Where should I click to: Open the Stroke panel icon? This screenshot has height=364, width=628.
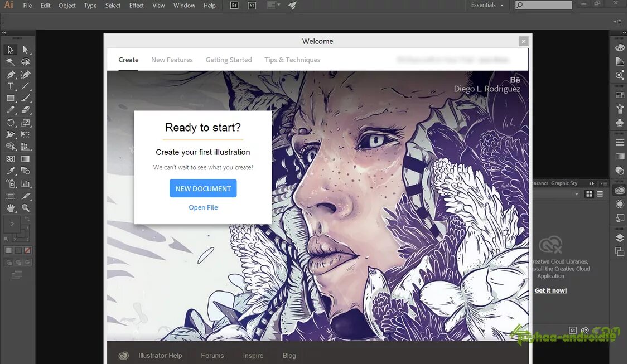[620, 143]
